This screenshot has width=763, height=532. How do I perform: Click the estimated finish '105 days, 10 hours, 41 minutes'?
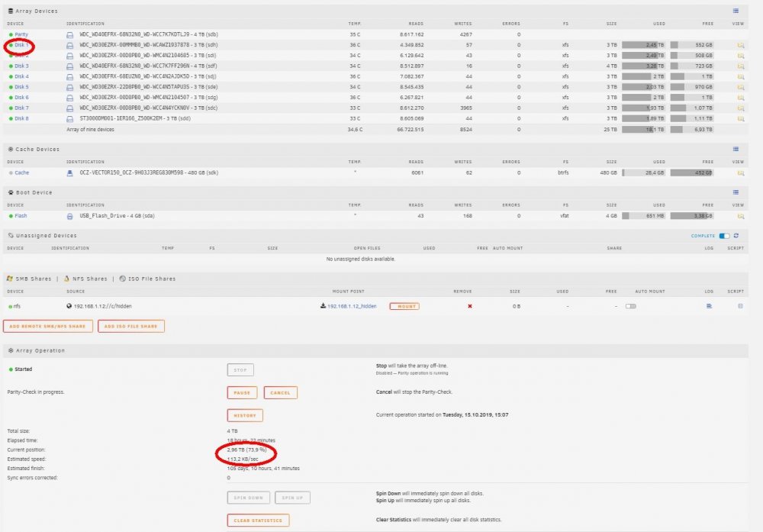pyautogui.click(x=263, y=468)
